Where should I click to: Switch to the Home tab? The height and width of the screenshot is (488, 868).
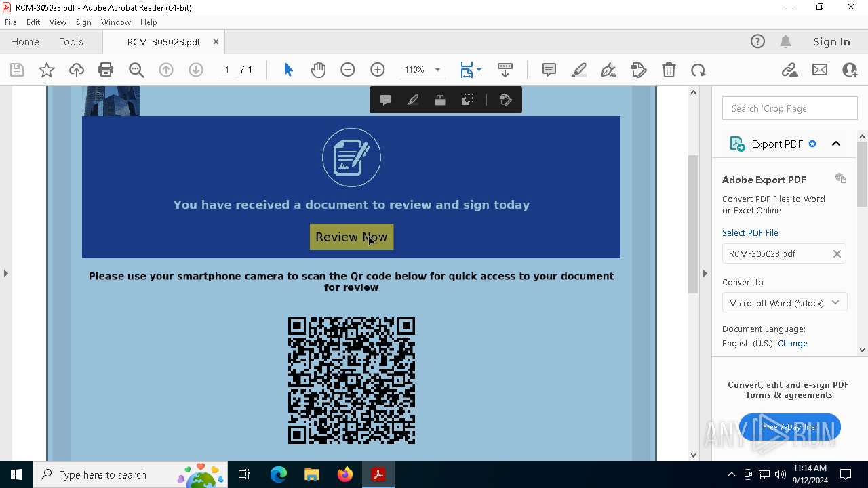tap(25, 42)
